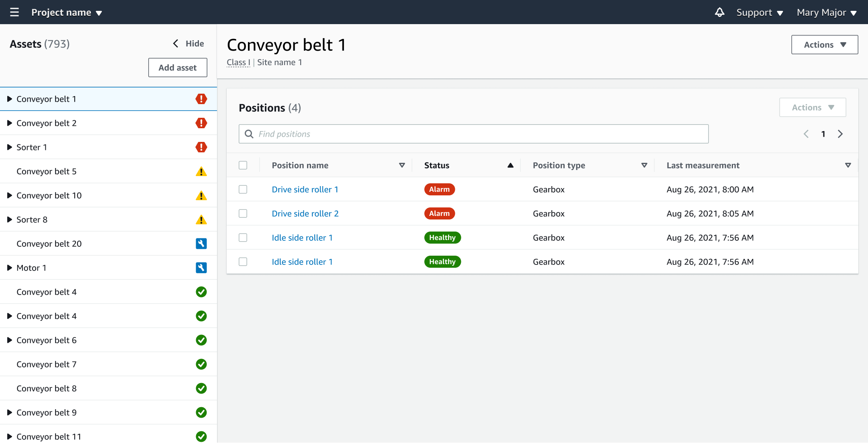Open the Project name dropdown
The height and width of the screenshot is (443, 868).
point(67,12)
